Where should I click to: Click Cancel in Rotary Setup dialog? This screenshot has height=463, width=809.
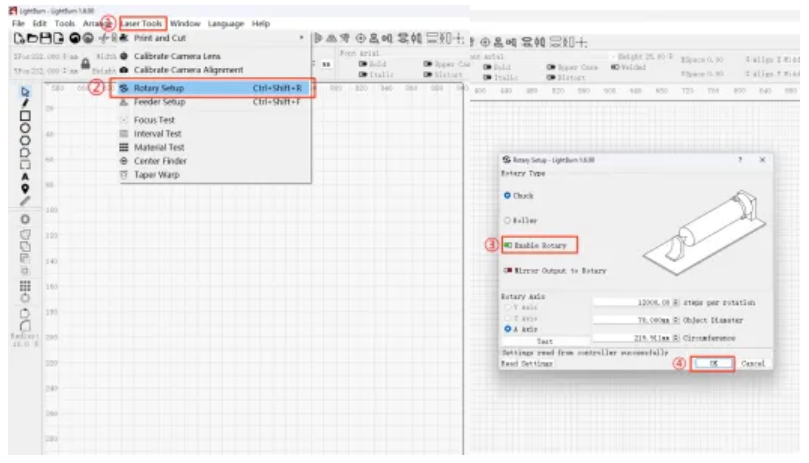(753, 363)
